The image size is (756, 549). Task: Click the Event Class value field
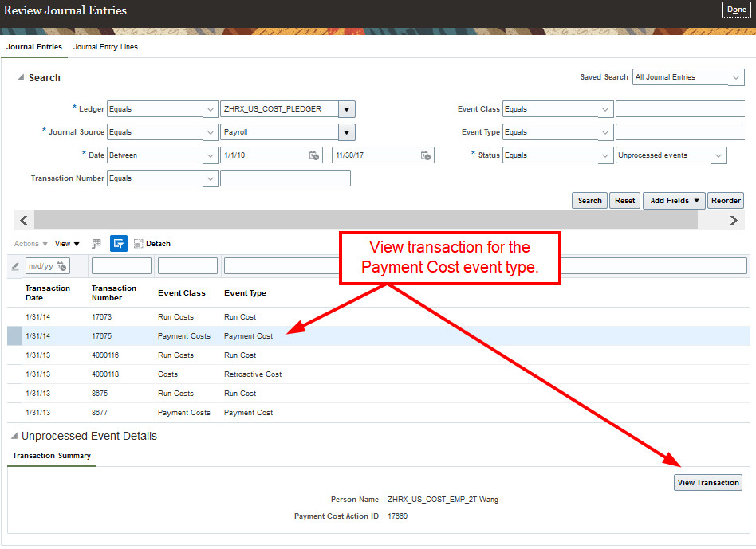click(680, 109)
